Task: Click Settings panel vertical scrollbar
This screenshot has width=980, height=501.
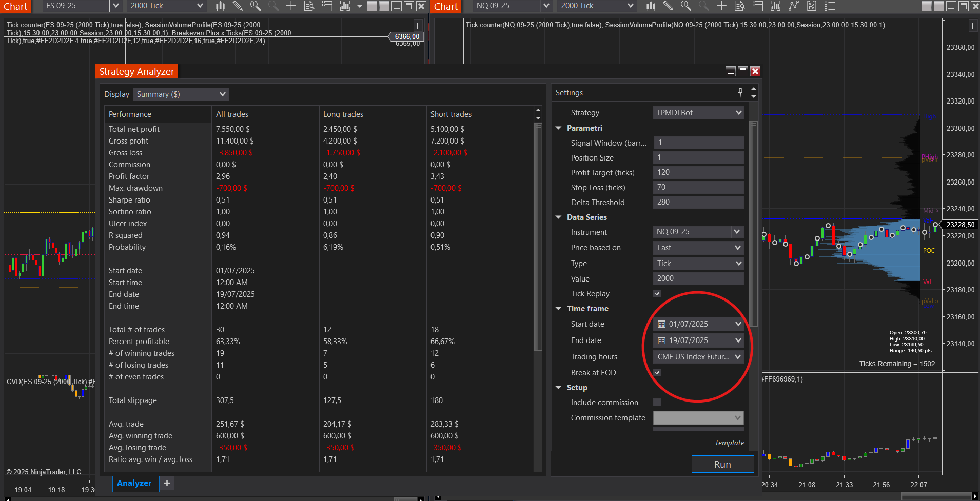Action: click(x=753, y=224)
